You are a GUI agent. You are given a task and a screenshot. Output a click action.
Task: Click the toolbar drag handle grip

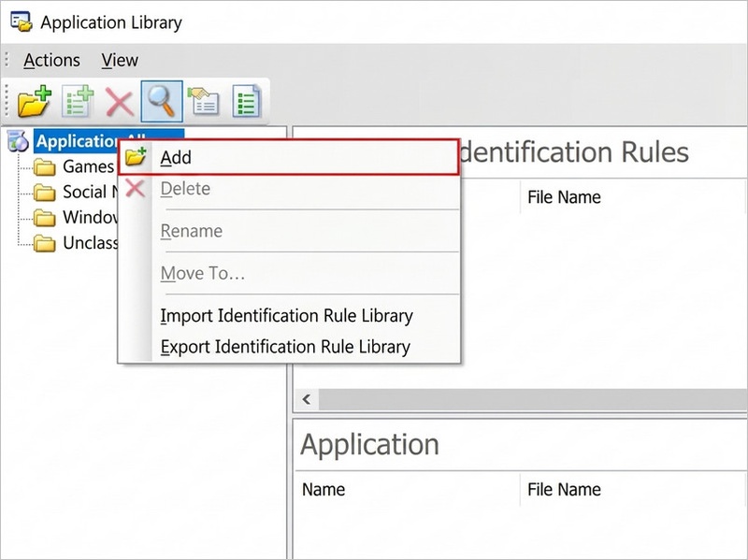pos(7,101)
